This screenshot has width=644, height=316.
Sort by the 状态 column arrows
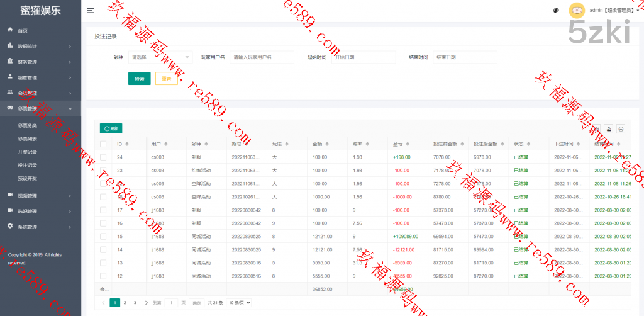[x=528, y=144]
